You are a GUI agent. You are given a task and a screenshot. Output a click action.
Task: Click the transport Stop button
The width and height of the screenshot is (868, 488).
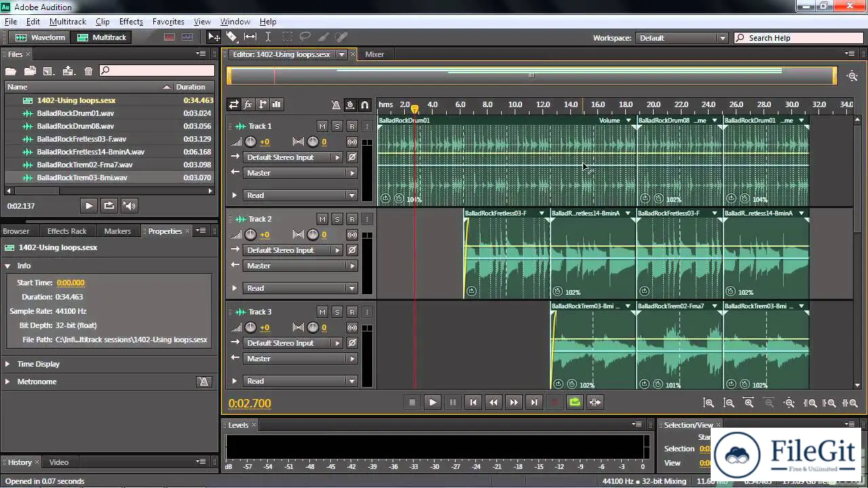pos(412,402)
